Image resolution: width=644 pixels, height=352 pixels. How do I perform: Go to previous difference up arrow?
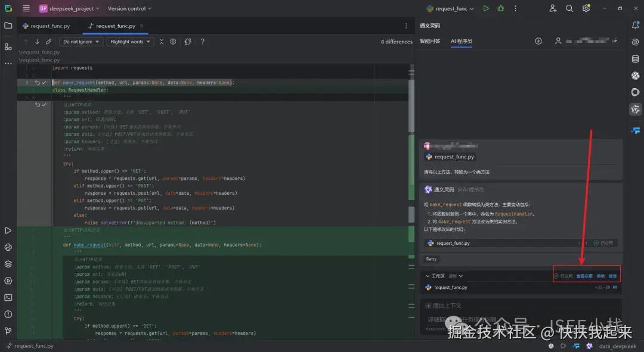pyautogui.click(x=26, y=42)
